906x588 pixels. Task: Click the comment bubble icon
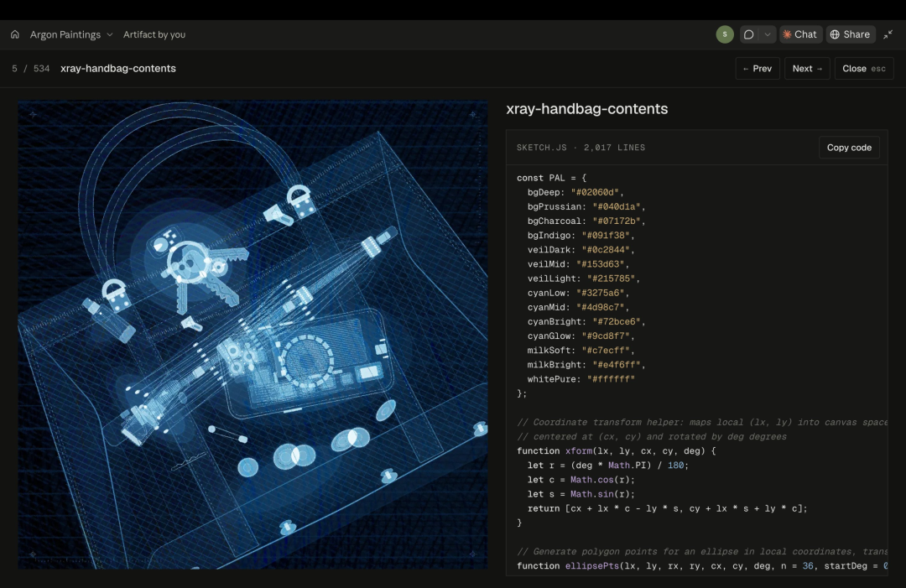(x=749, y=34)
